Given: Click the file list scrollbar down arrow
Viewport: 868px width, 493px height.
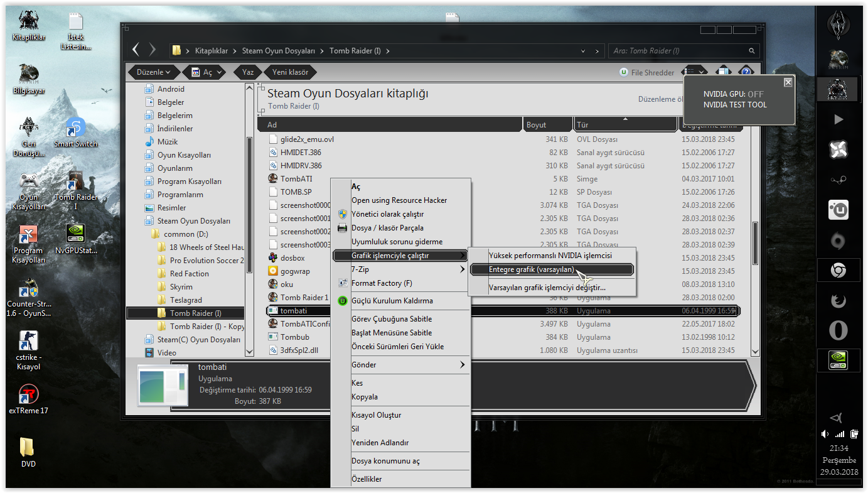Looking at the screenshot, I should point(755,352).
